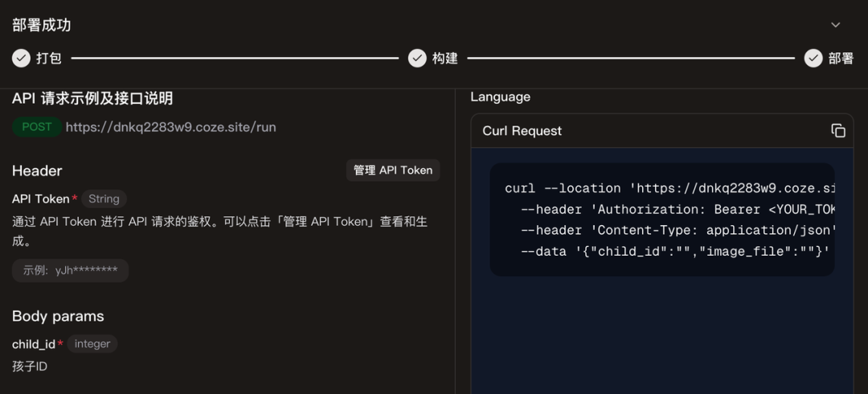The height and width of the screenshot is (394, 868).
Task: Click the Curl Request title
Action: tap(522, 131)
